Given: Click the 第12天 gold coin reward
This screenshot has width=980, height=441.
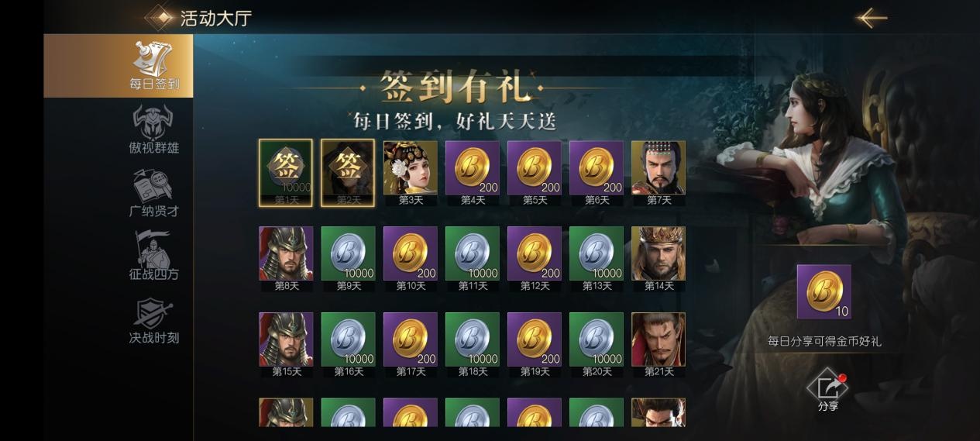Looking at the screenshot, I should tap(534, 258).
